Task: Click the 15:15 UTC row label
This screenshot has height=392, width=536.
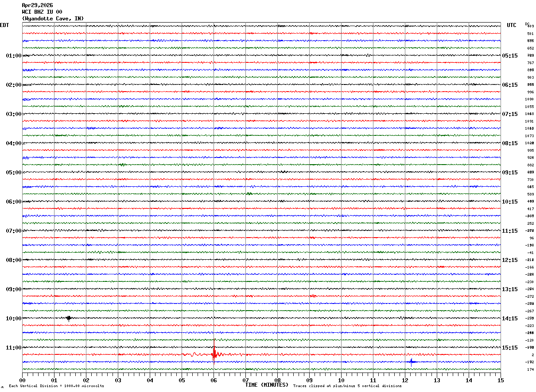Action: [x=509, y=348]
